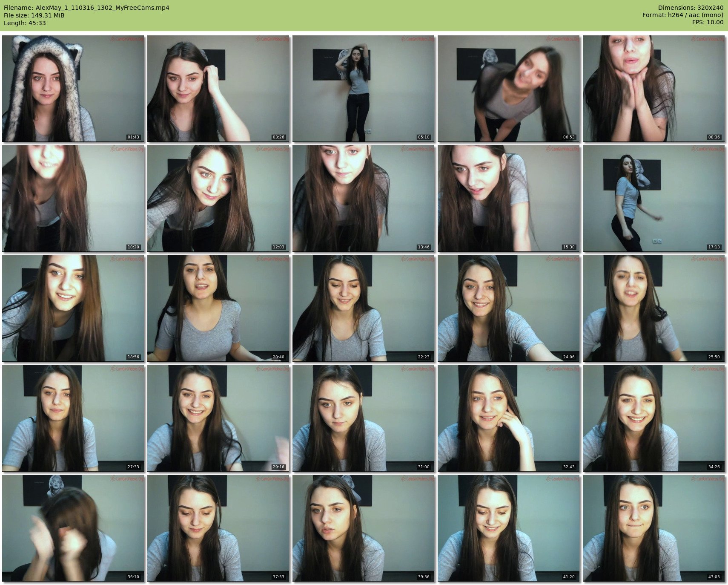Open the thumbnail timestamped 39:36
This screenshot has width=728, height=585.
click(x=364, y=528)
